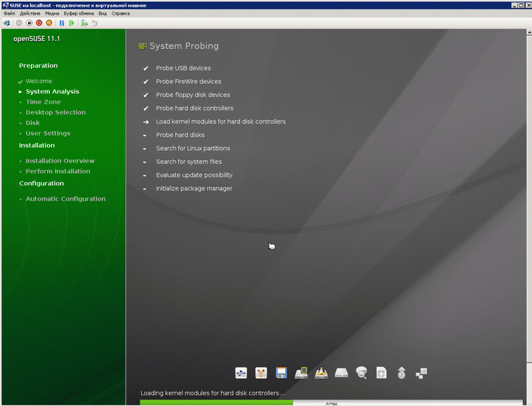Open the Справка menu
This screenshot has height=406, width=532.
[x=120, y=13]
